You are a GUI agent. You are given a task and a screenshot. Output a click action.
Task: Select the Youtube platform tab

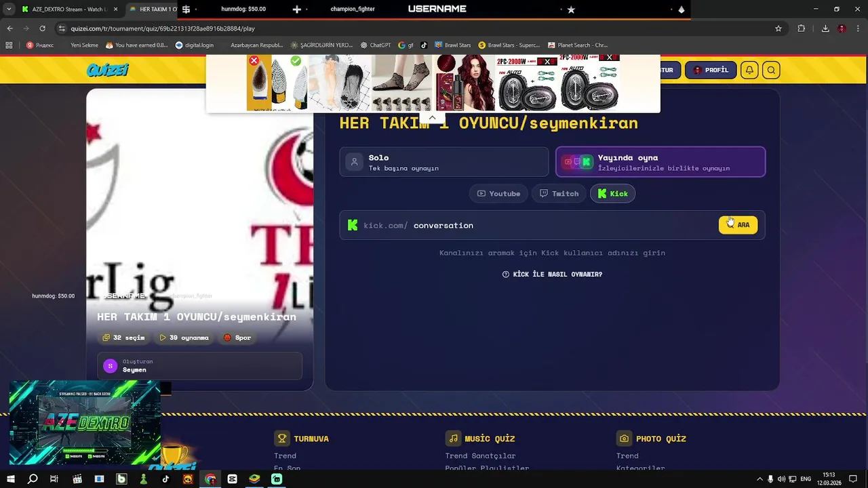(498, 194)
